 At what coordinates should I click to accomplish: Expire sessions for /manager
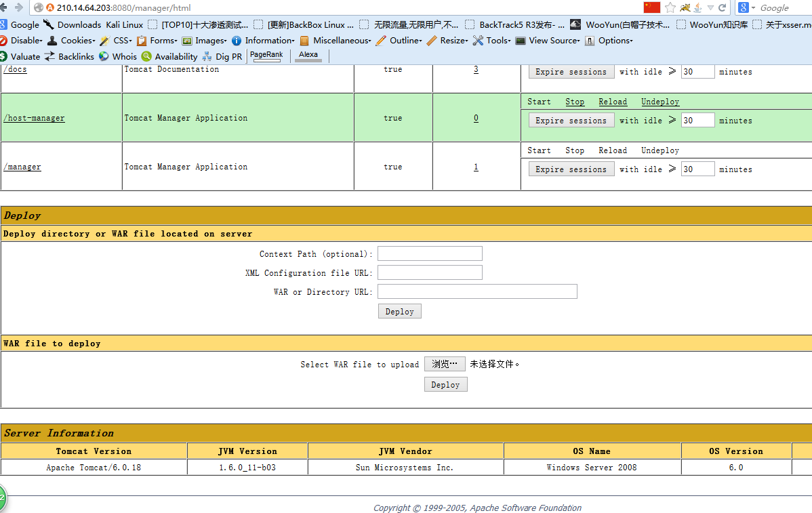click(x=571, y=169)
